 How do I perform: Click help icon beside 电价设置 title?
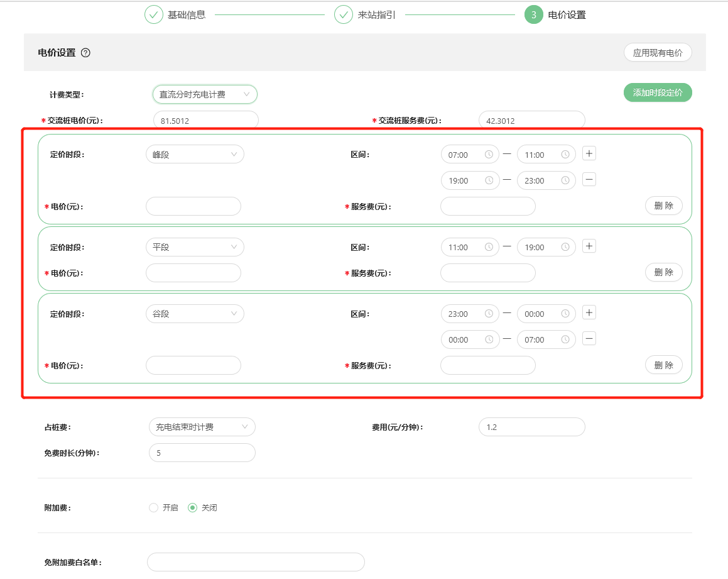tap(86, 53)
